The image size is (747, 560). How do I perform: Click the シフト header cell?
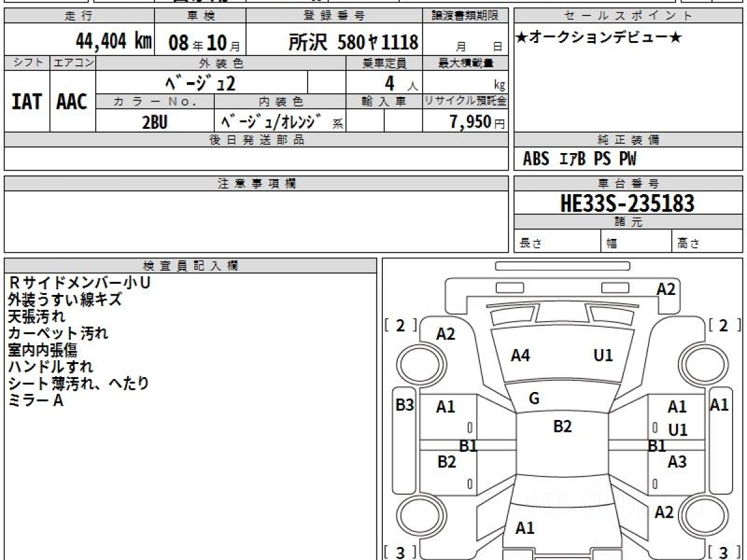click(27, 63)
